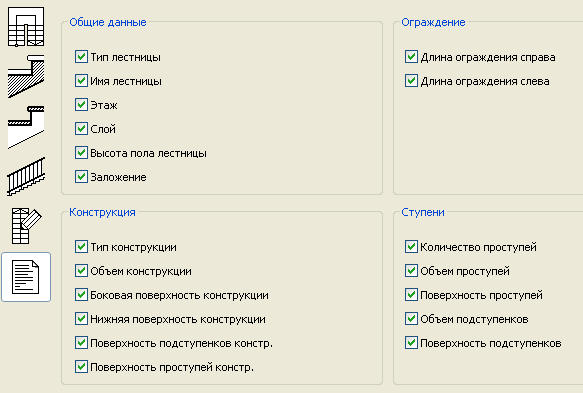583x393 pixels.
Task: Toggle Боковая поверхность конструкции checkbox
Action: (81, 295)
